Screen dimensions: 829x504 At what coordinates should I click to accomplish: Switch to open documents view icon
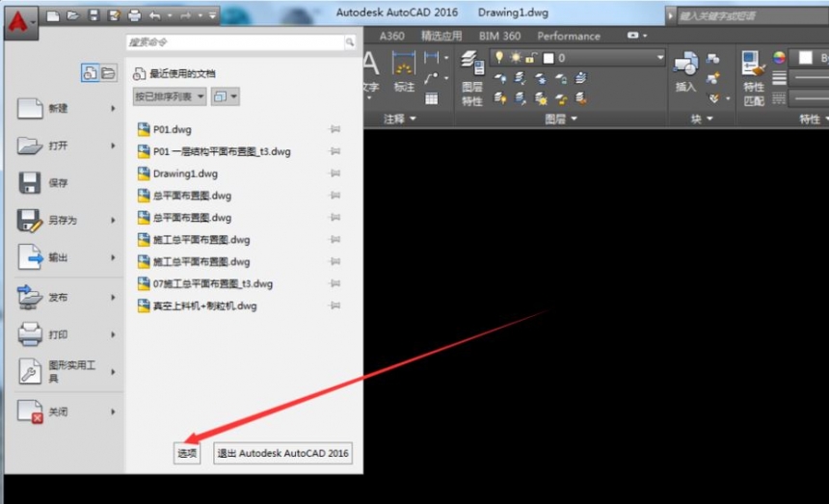point(108,73)
